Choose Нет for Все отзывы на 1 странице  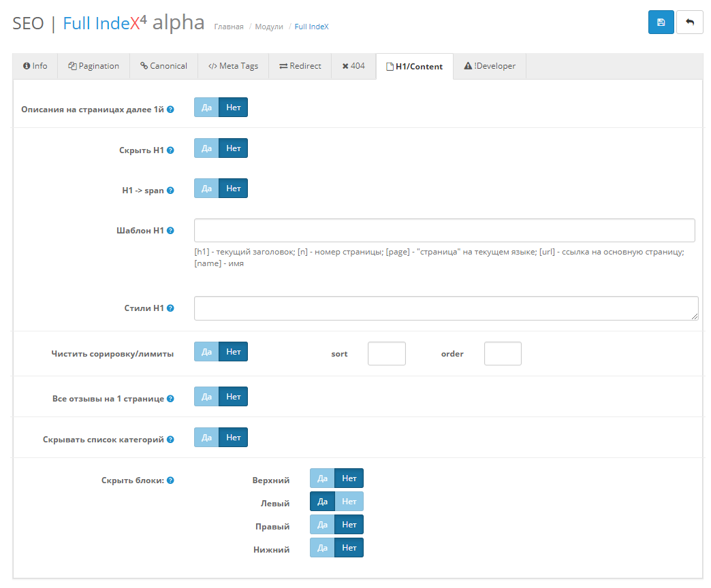click(x=233, y=396)
